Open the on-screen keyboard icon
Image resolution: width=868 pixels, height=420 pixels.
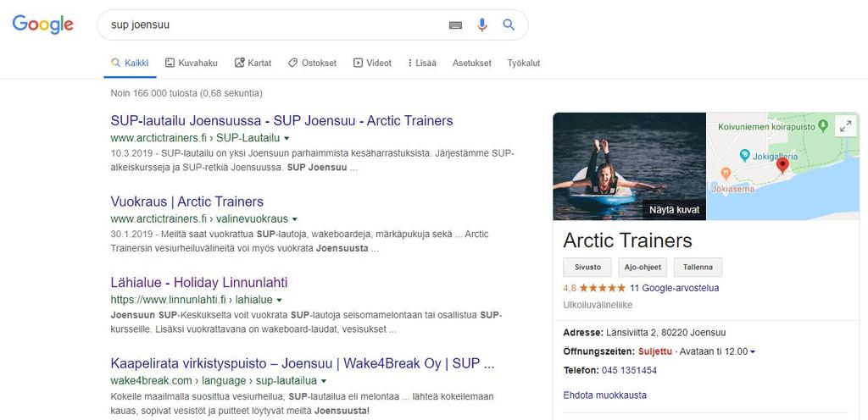[x=455, y=25]
